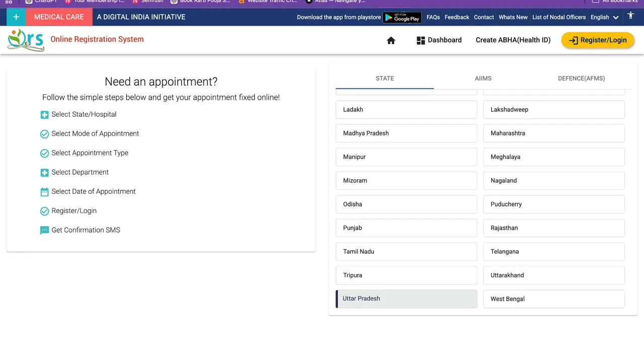644x359 pixels.
Task: Choose Odisha state
Action: pyautogui.click(x=407, y=204)
